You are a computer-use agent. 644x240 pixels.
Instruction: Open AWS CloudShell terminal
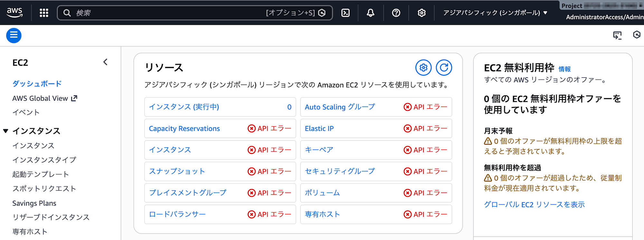coord(346,13)
